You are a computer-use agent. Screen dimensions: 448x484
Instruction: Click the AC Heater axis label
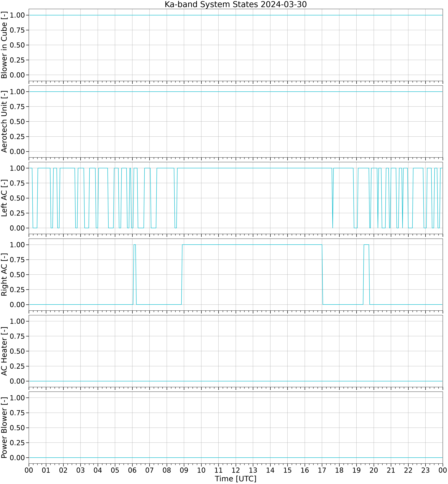[4, 351]
